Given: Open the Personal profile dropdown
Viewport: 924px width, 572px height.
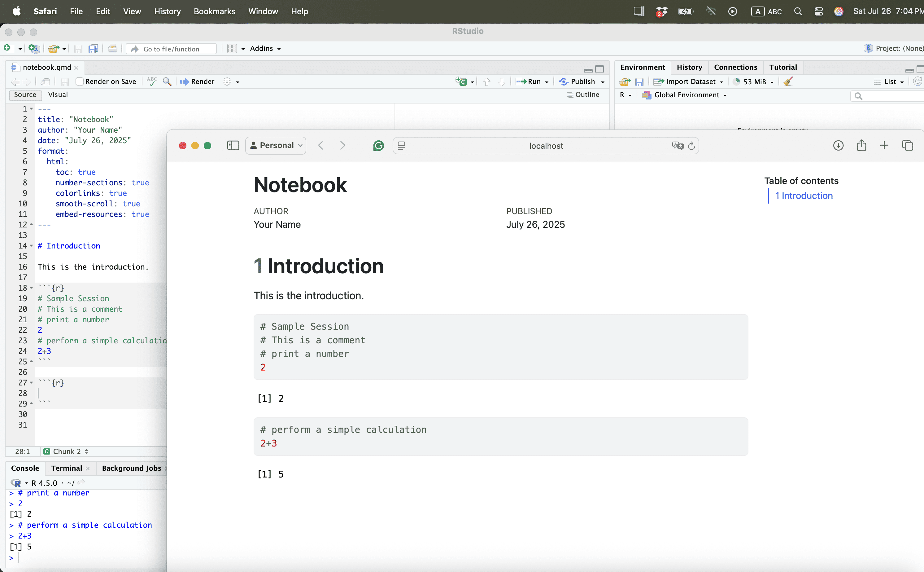Looking at the screenshot, I should (x=276, y=146).
